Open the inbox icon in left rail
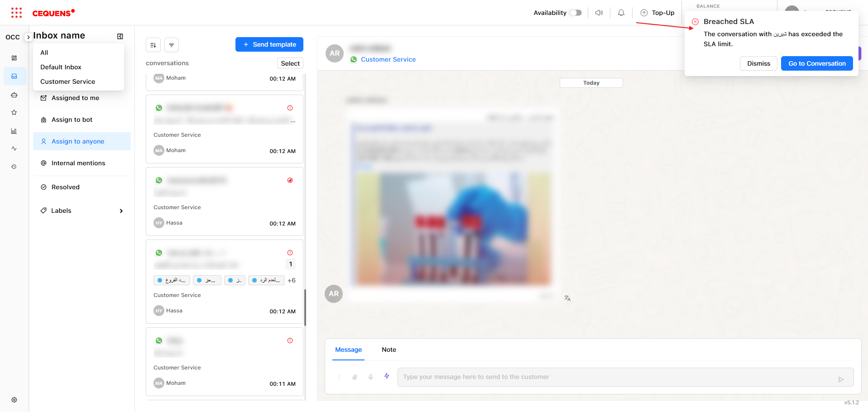 pyautogui.click(x=14, y=76)
